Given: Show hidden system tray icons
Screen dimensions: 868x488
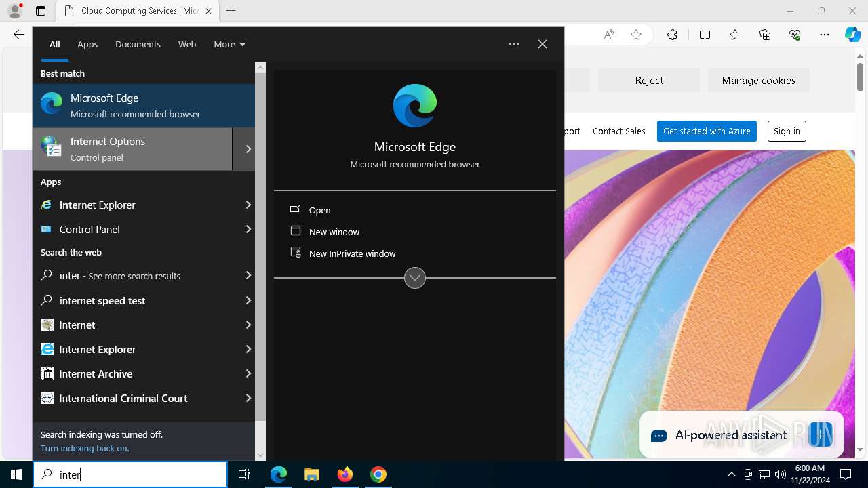Looking at the screenshot, I should coord(731,474).
